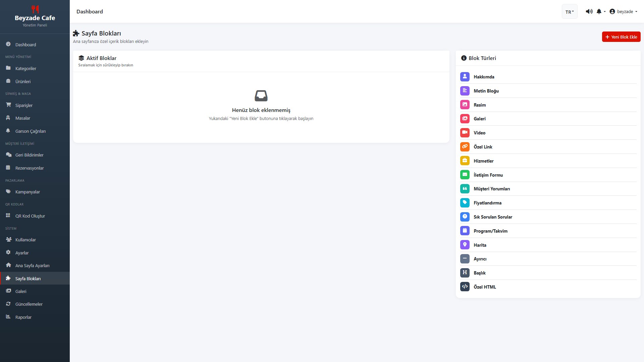644x362 pixels.
Task: Click the Sık Sorulan Sorular question icon
Action: (465, 217)
